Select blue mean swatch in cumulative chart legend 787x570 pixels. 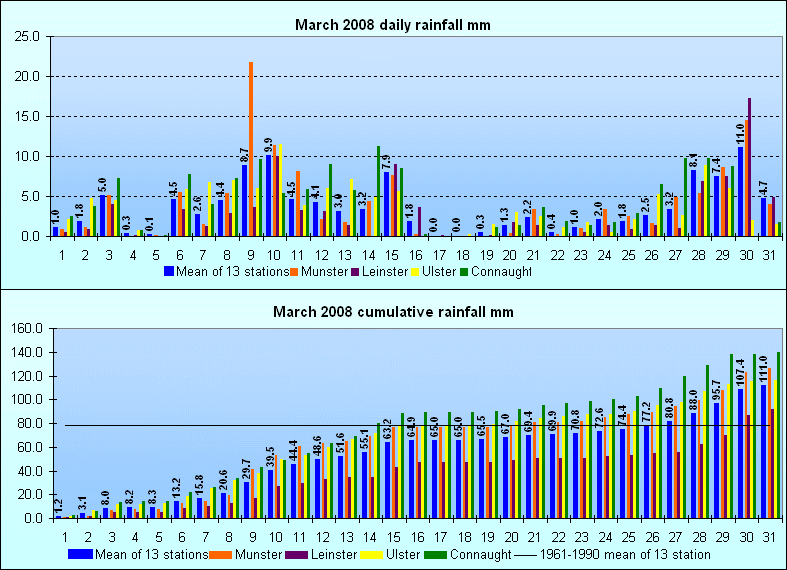click(80, 554)
